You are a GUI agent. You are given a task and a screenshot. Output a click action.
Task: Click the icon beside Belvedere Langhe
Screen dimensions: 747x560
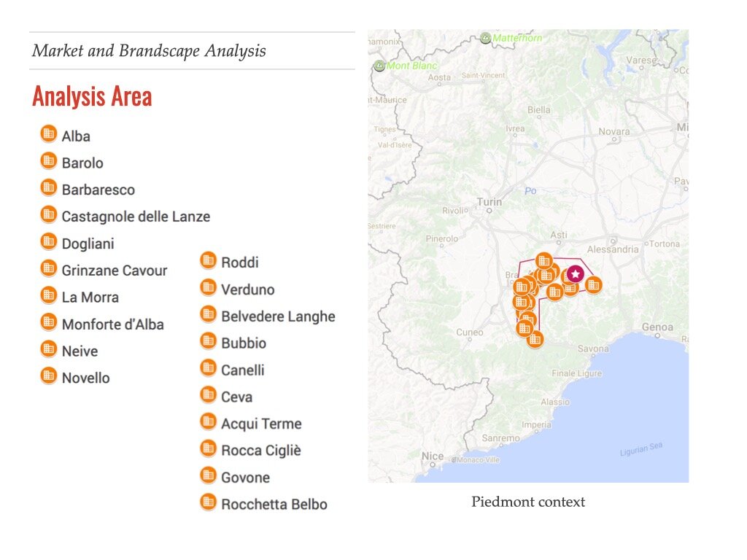[208, 314]
